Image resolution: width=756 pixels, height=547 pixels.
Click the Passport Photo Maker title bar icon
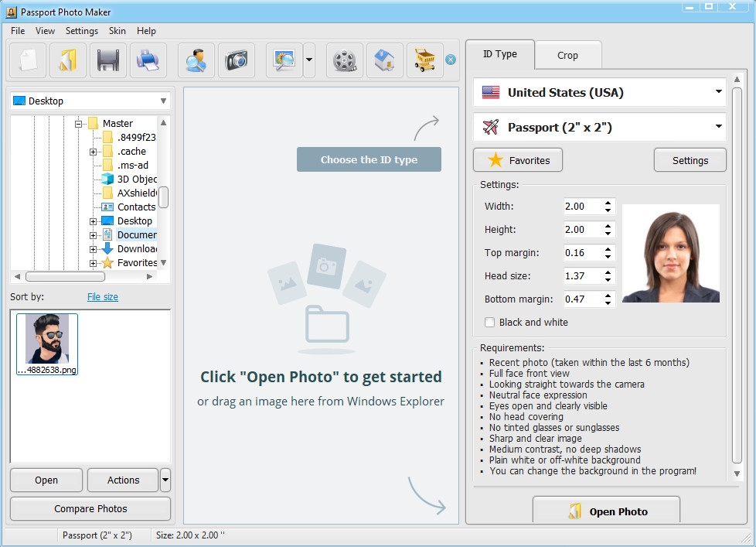pyautogui.click(x=12, y=12)
